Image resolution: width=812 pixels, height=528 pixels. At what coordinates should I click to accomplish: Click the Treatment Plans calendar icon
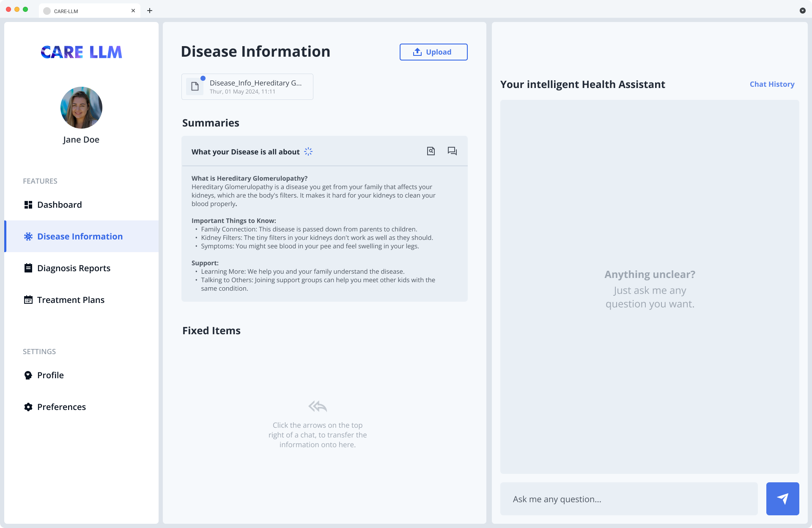click(x=28, y=300)
